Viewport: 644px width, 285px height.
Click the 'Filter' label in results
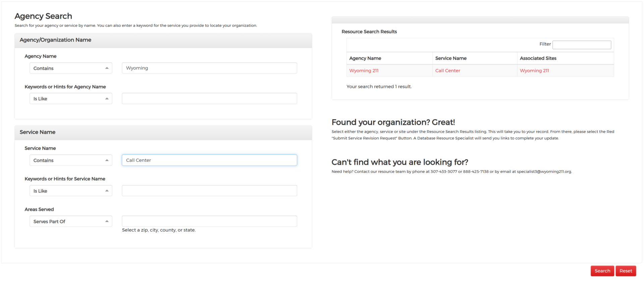click(545, 44)
